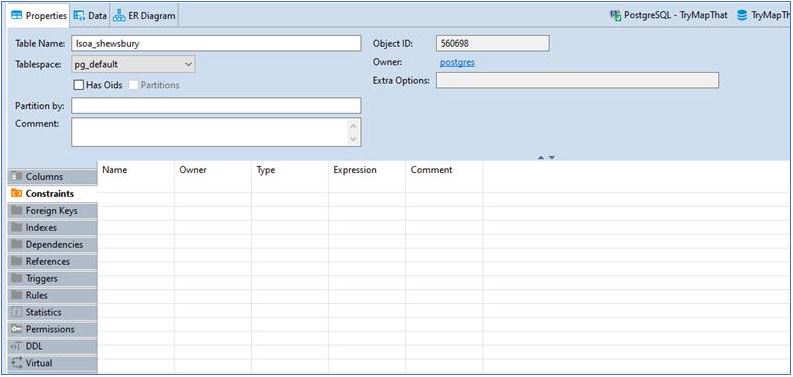Screen dimensions: 793x377
Task: Click the ER Diagram tab icon
Action: coord(119,16)
